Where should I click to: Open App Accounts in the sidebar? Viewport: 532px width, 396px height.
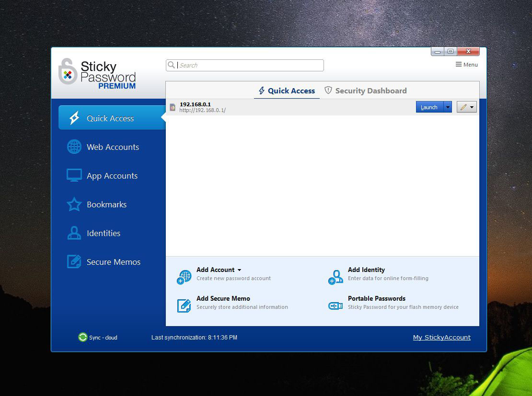click(112, 176)
